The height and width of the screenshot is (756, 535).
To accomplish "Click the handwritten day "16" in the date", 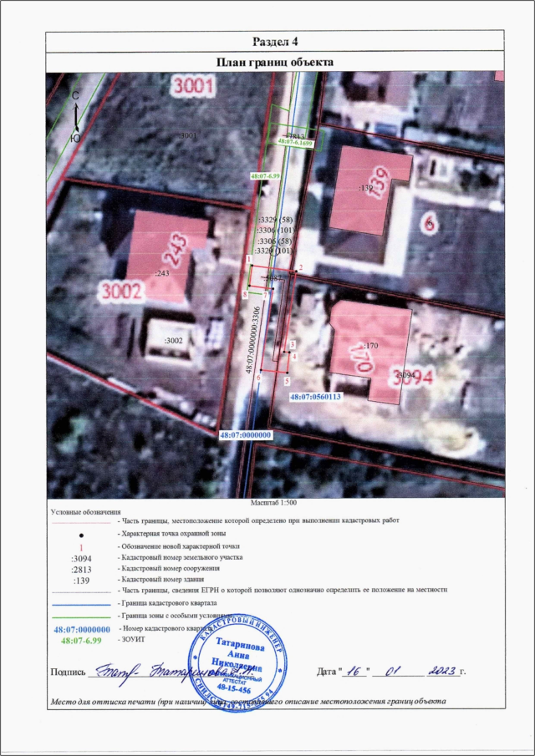I will [x=354, y=671].
